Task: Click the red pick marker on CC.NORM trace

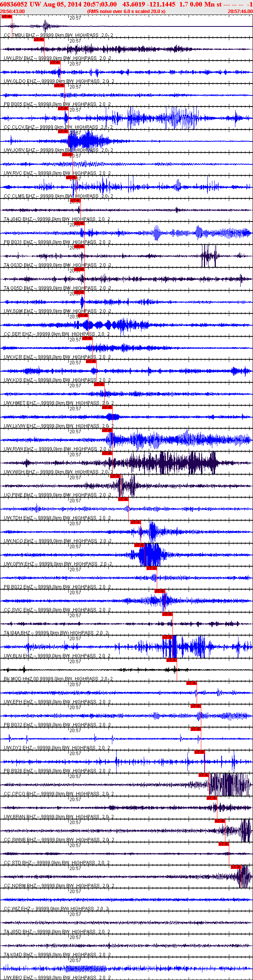Action: tap(236, 867)
